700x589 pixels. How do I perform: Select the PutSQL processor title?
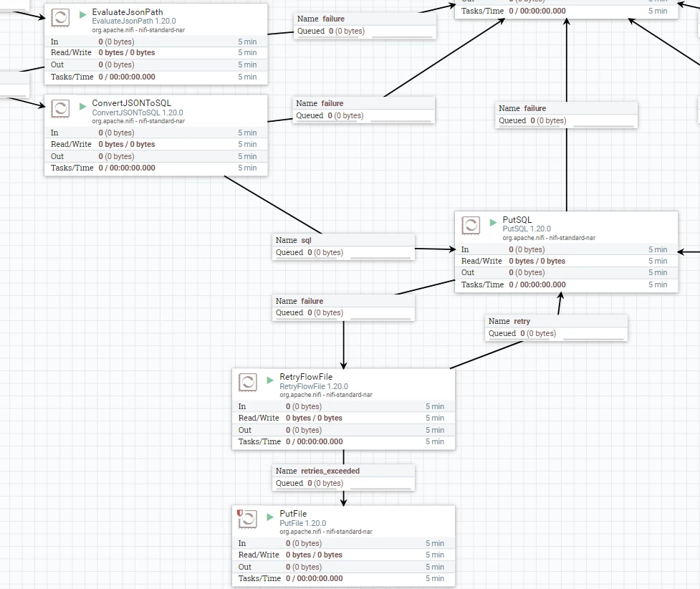517,220
